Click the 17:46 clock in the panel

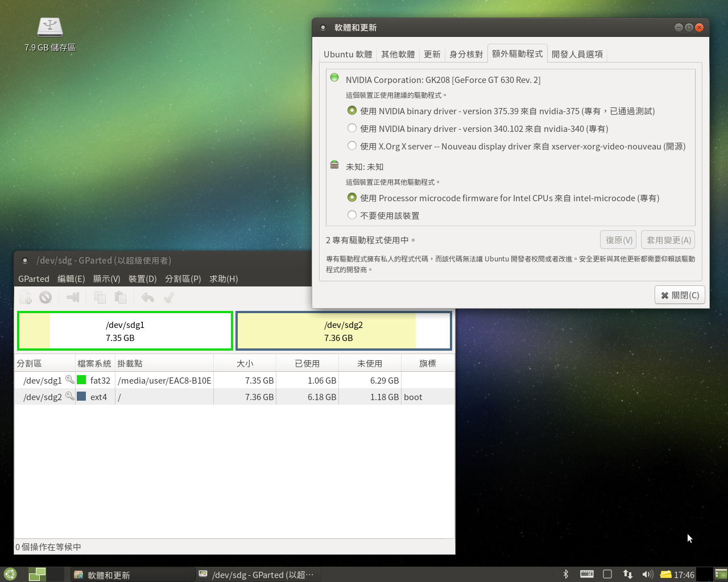tap(684, 575)
